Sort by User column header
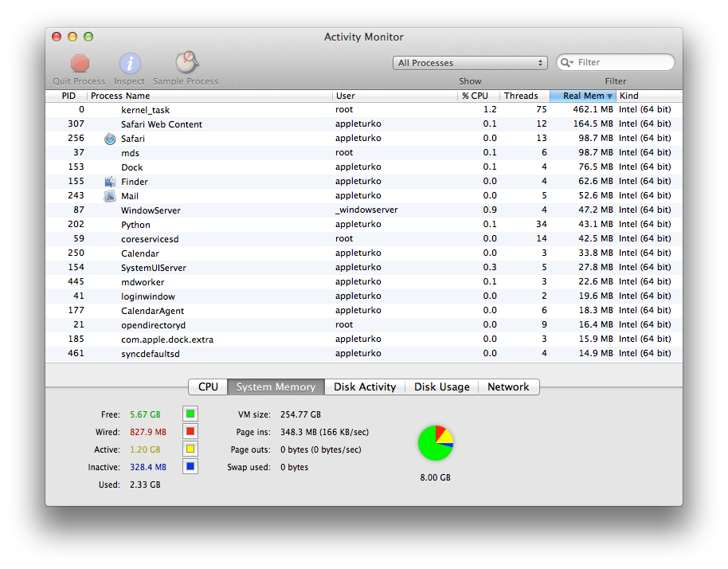The image size is (728, 569). (395, 96)
